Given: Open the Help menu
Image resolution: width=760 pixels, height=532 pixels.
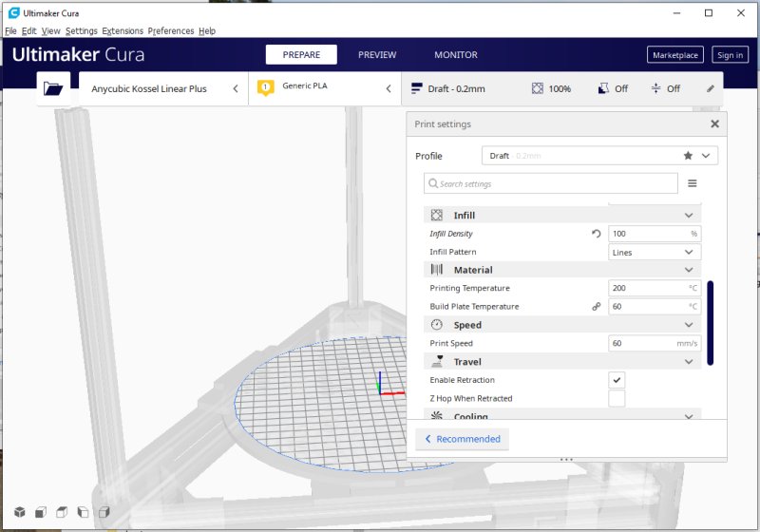Looking at the screenshot, I should [207, 31].
